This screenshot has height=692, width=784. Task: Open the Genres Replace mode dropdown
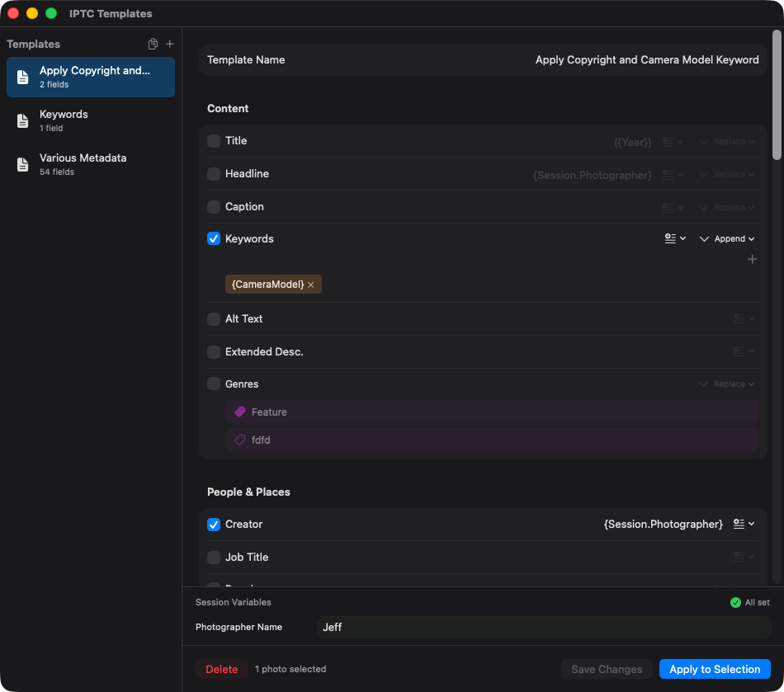point(727,384)
